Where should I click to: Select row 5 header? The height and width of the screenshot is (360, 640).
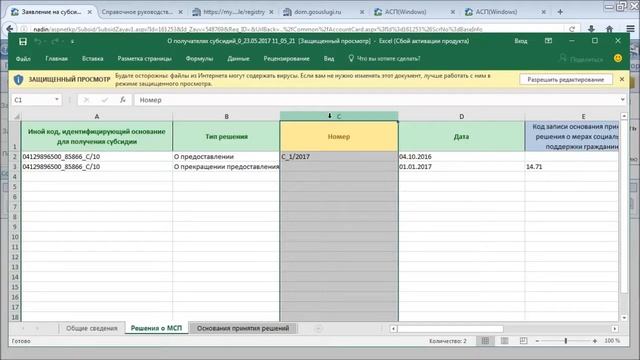click(x=15, y=187)
